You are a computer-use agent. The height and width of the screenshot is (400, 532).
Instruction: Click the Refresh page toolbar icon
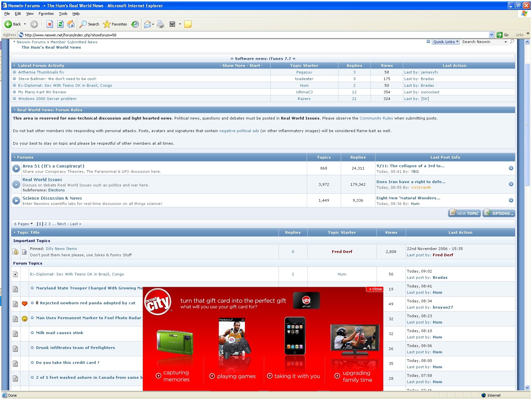tap(60, 24)
